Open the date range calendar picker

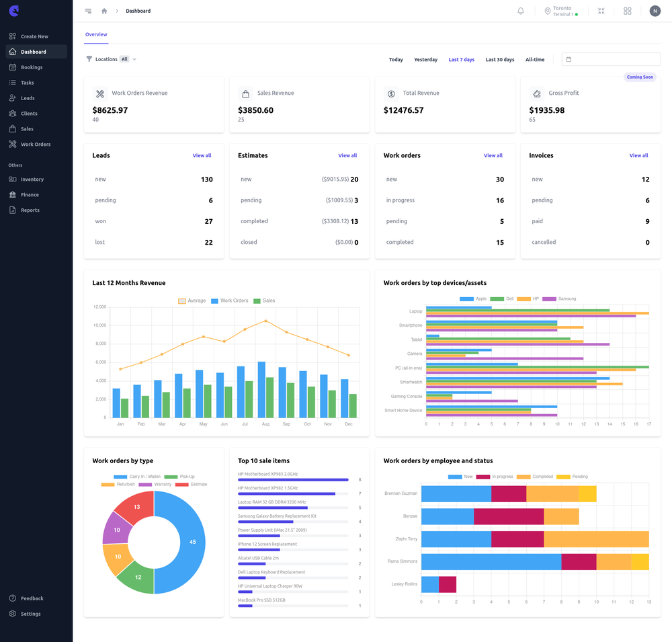[568, 59]
